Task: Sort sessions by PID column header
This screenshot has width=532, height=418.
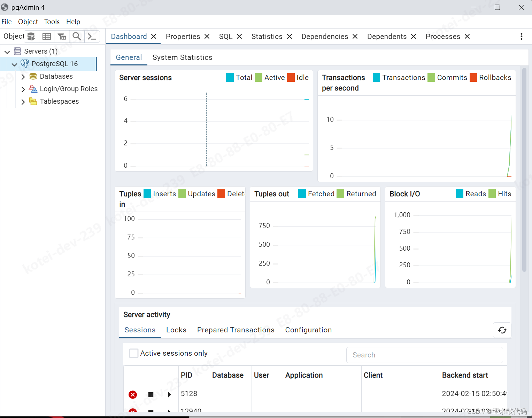Action: [x=186, y=375]
